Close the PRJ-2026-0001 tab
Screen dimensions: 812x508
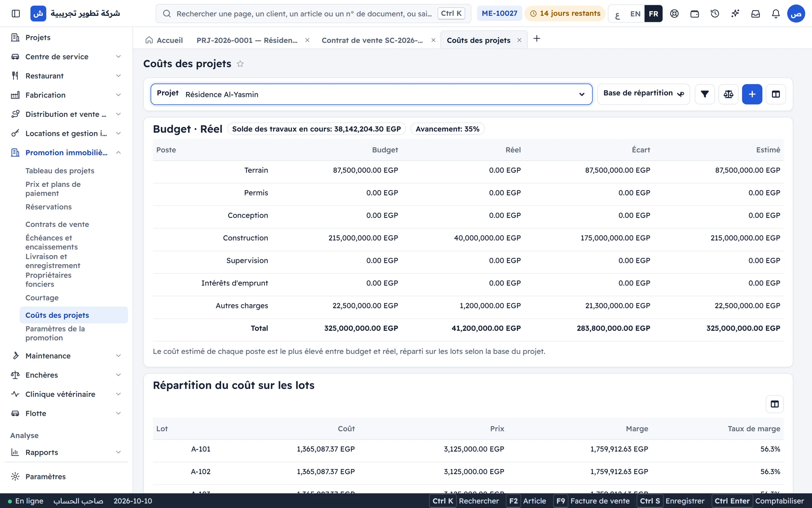(307, 40)
